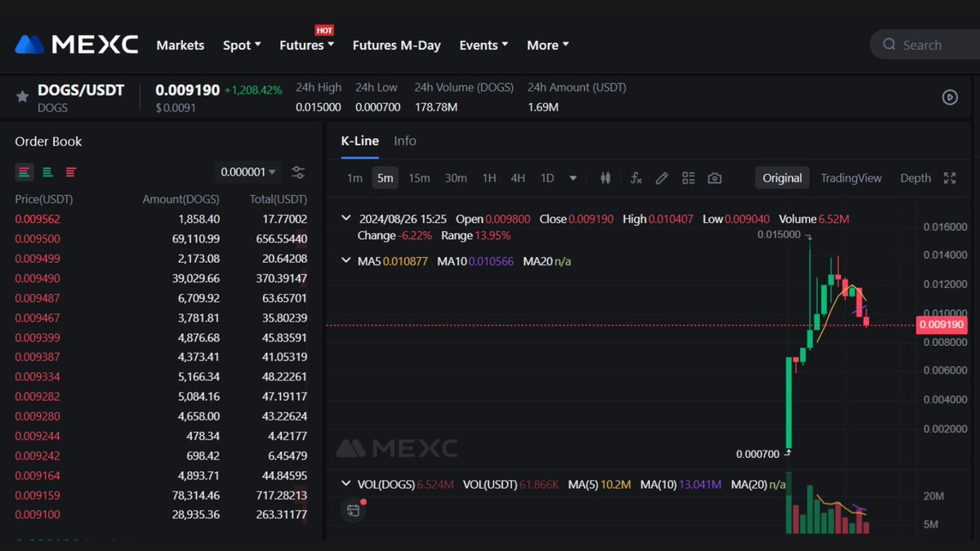Viewport: 980px width, 551px height.
Task: Open the More dropdown menu
Action: tap(548, 45)
